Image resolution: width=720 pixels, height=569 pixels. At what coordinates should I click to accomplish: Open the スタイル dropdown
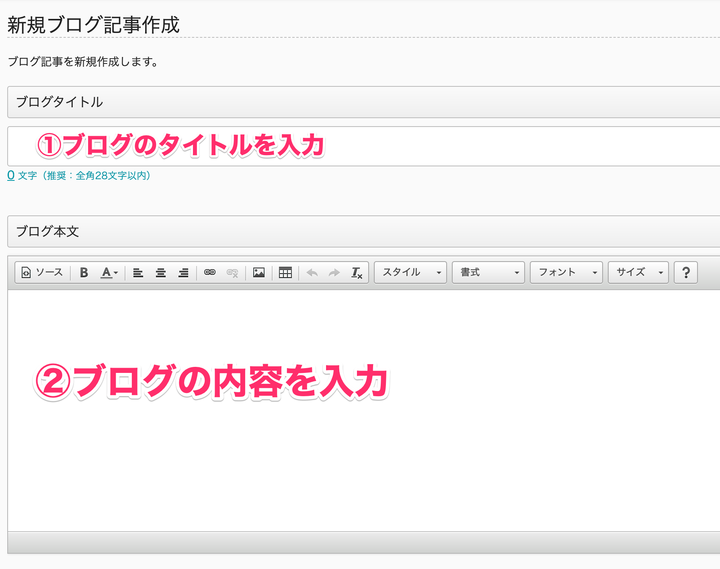click(410, 272)
